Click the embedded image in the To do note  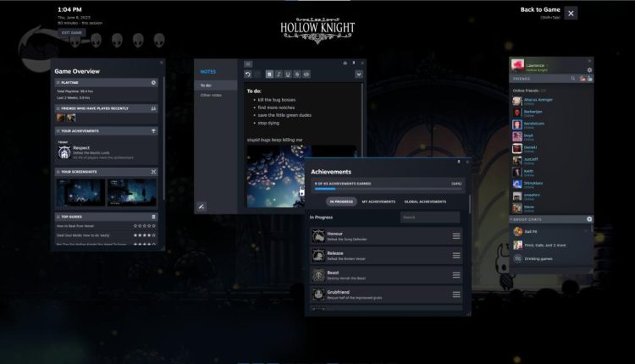click(x=275, y=177)
